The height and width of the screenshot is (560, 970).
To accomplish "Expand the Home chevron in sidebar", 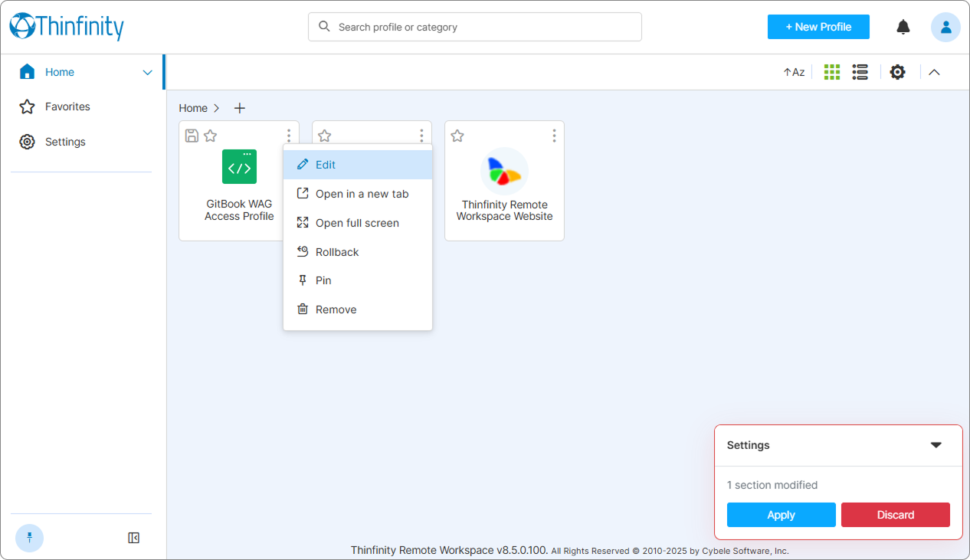I will (x=148, y=73).
